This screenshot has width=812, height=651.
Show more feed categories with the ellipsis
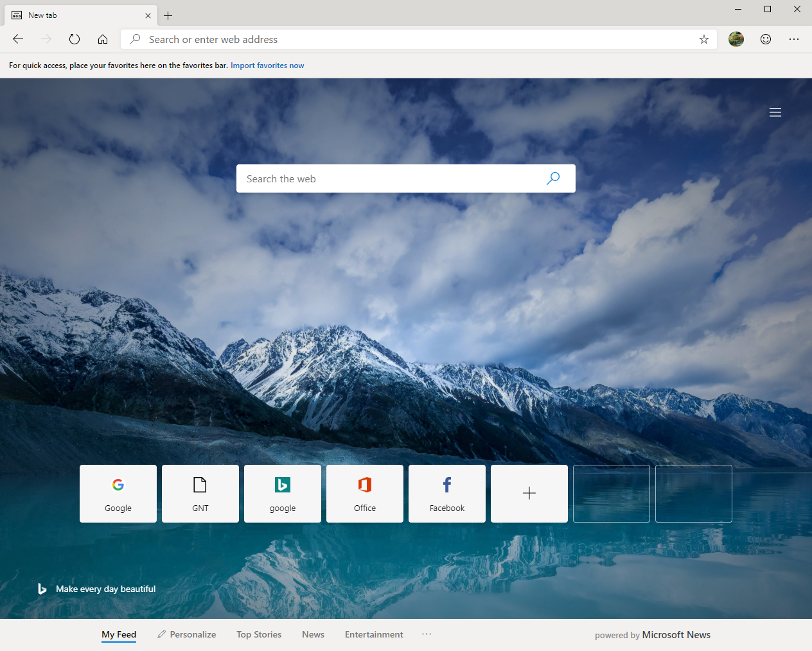coord(426,634)
